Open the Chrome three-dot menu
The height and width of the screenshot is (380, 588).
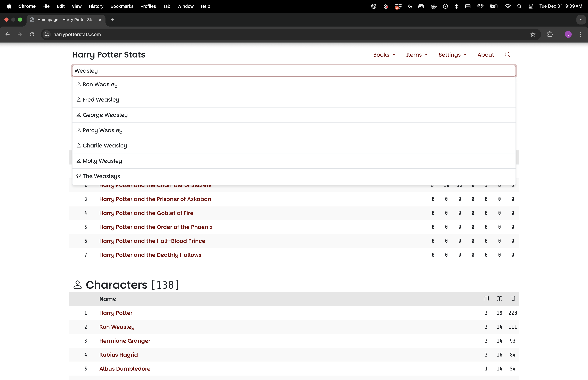coord(580,34)
